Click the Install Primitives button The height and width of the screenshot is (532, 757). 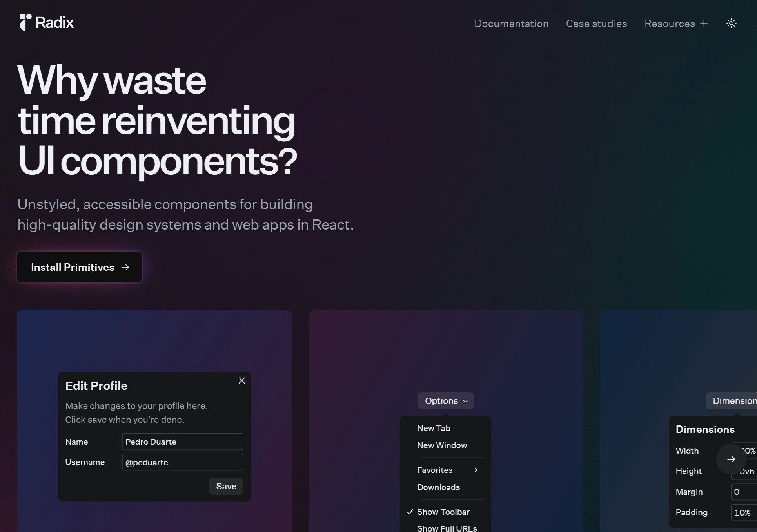tap(80, 266)
